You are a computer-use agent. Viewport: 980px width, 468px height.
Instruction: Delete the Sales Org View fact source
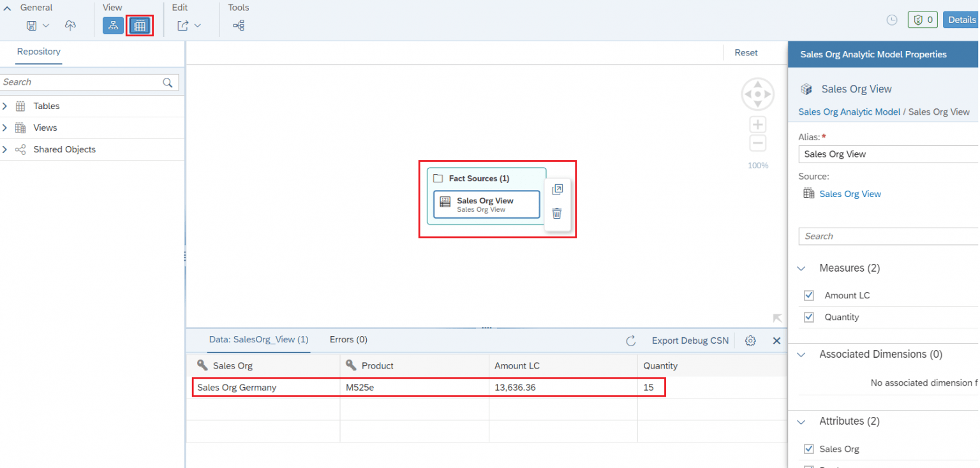click(556, 213)
